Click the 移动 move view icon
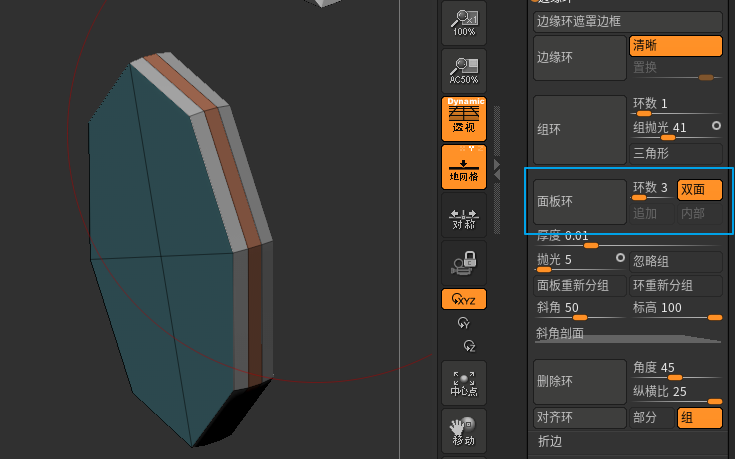735x459 pixels. tap(464, 431)
